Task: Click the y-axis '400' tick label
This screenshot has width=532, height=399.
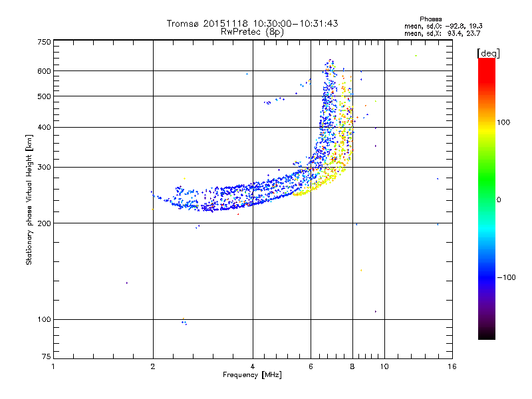Action: 44,127
